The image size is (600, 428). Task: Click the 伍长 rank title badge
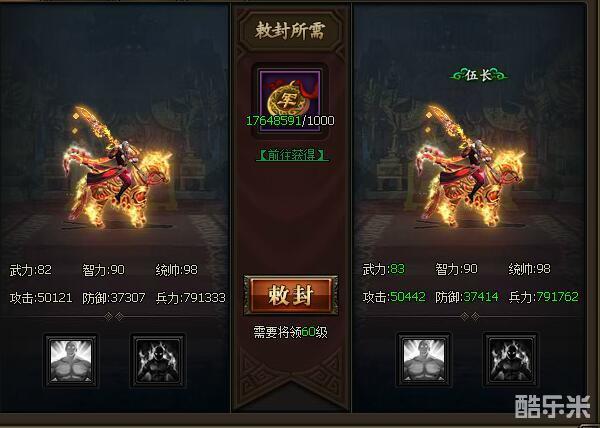pyautogui.click(x=479, y=75)
